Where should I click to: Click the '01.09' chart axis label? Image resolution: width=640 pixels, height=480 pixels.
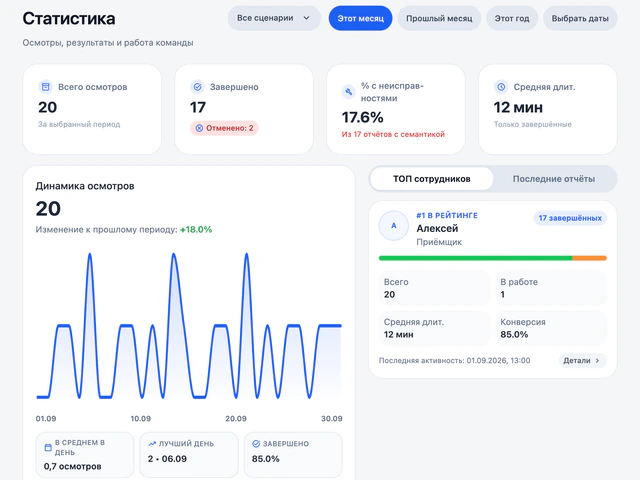(x=46, y=418)
